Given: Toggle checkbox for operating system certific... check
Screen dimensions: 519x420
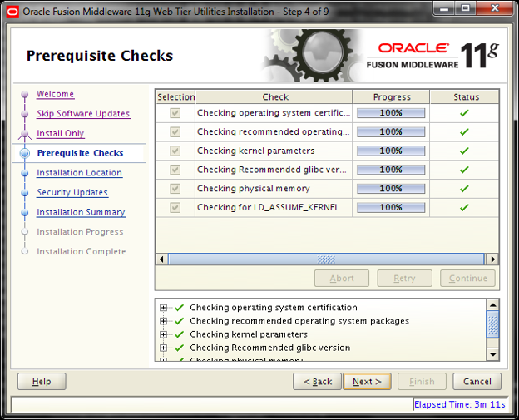Looking at the screenshot, I should tap(175, 113).
